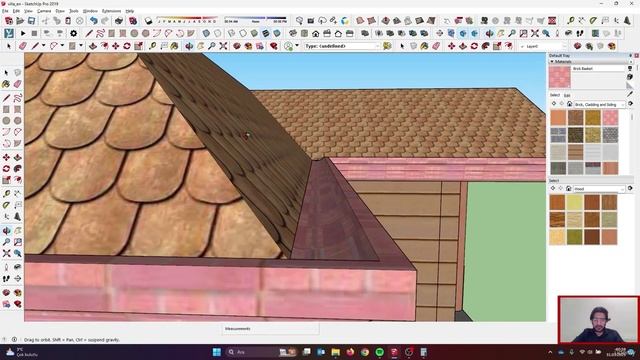This screenshot has width=640, height=360.
Task: Open the Wood material library dropdown
Action: [x=599, y=189]
